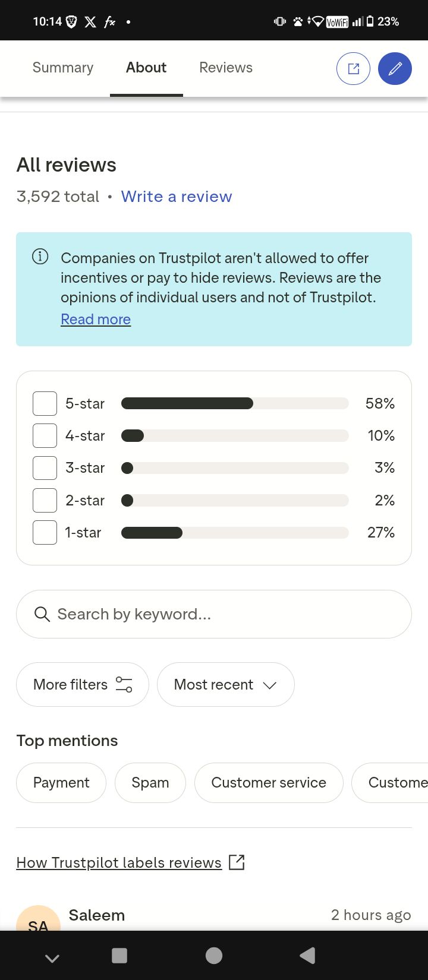This screenshot has width=428, height=980.
Task: Check the 5-star filter checkbox
Action: pyautogui.click(x=45, y=403)
